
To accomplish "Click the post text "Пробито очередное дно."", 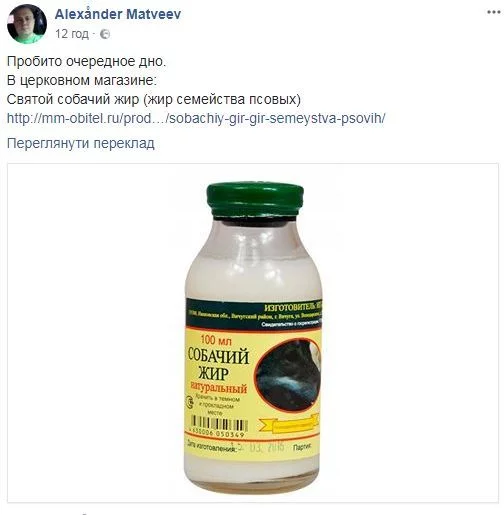I will pos(86,62).
